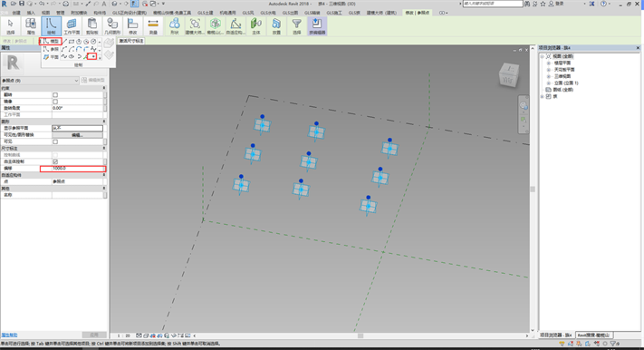Click the 1 : 20 view scale
Screen dimensions: 644x350
pos(123,335)
